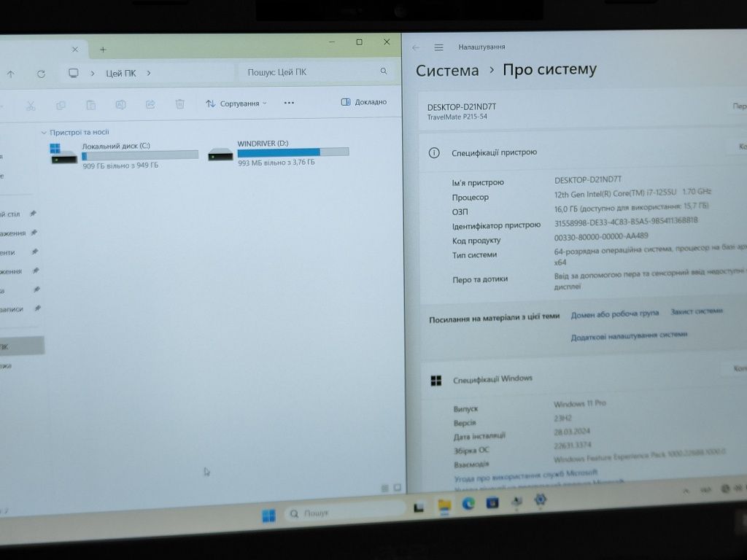Focus the Пошук: Цей ПК search box
Viewport: 747px width, 560px height.
pyautogui.click(x=314, y=72)
